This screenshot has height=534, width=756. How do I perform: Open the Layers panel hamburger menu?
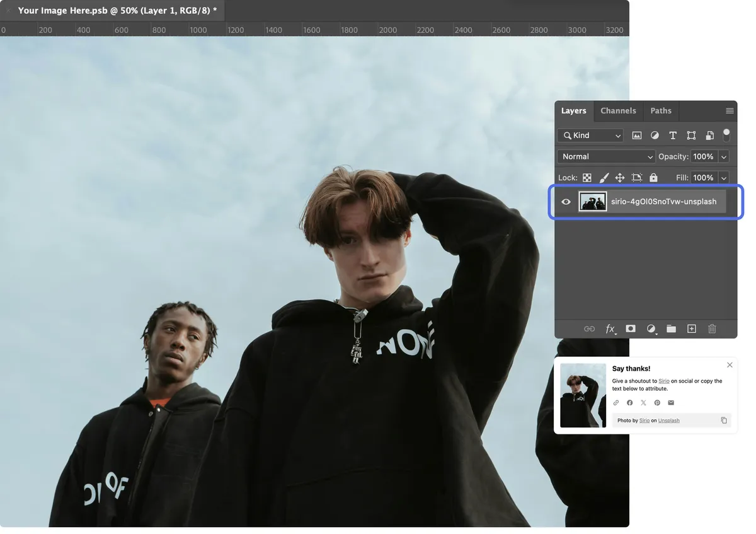[x=730, y=111]
